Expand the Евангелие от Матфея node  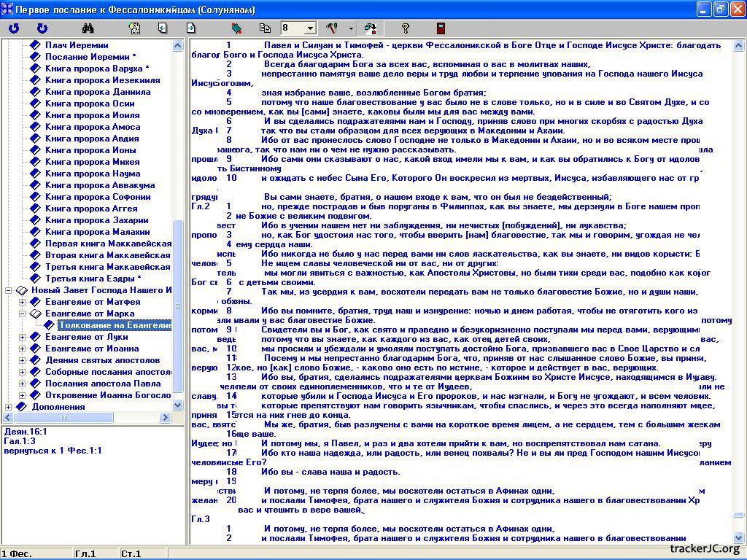(x=22, y=302)
